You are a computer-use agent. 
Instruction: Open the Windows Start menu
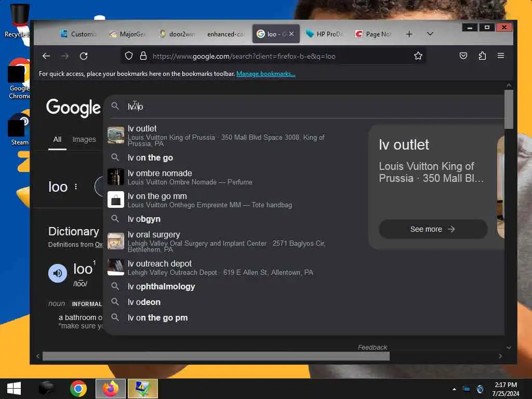click(14, 389)
